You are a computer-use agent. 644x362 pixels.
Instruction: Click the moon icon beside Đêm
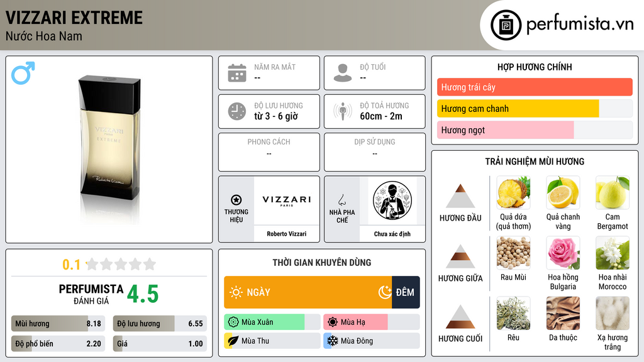click(385, 292)
